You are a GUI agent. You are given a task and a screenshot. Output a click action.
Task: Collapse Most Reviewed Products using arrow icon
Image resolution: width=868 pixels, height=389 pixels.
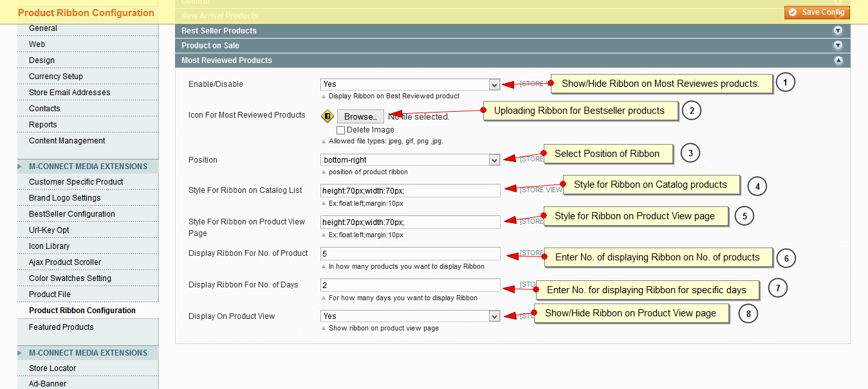838,60
